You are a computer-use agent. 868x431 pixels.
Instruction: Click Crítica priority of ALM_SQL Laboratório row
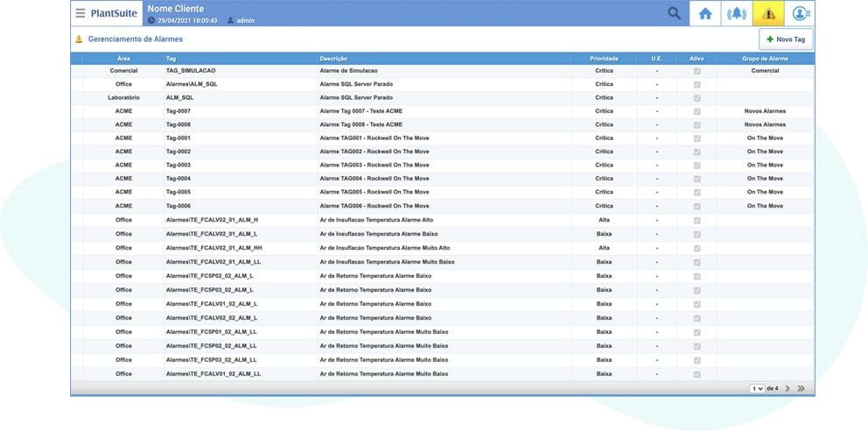(604, 97)
